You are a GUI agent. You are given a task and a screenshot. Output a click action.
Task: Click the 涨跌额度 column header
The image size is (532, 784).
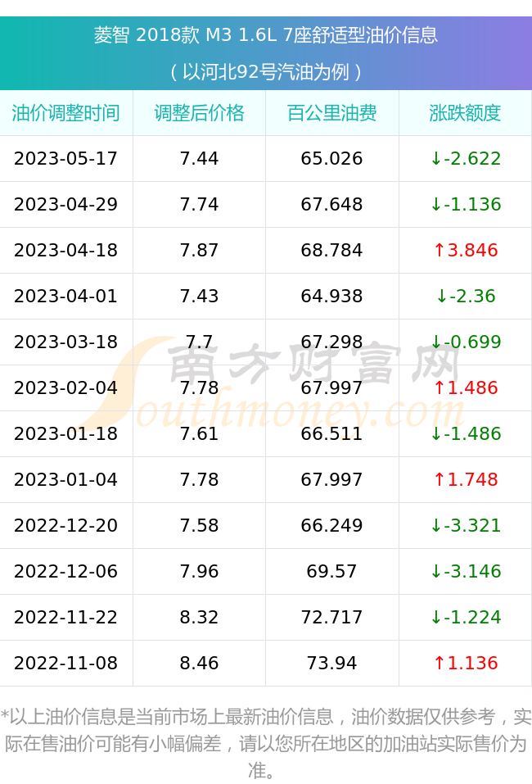[465, 113]
